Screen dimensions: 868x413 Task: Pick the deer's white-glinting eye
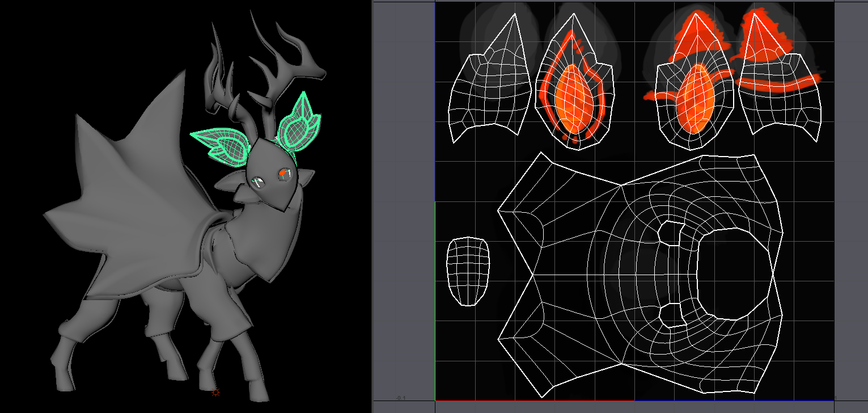[x=257, y=182]
